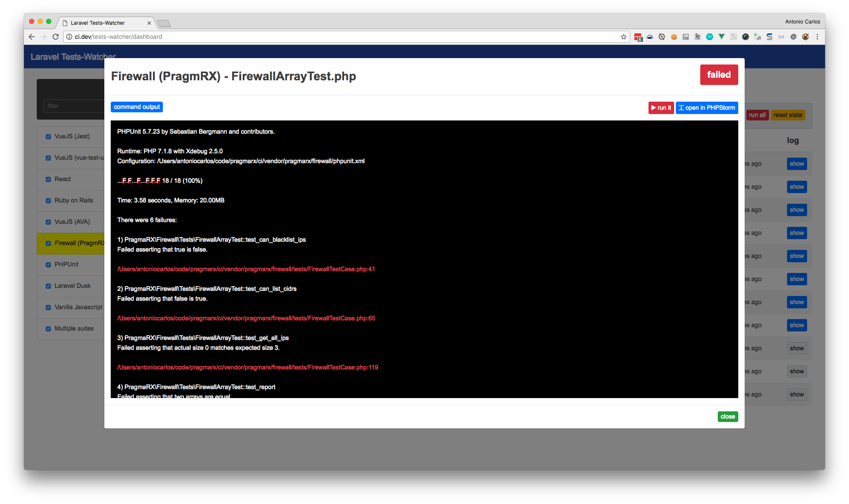Reload the page with refresh icon
Image resolution: width=849 pixels, height=504 pixels.
pos(56,37)
